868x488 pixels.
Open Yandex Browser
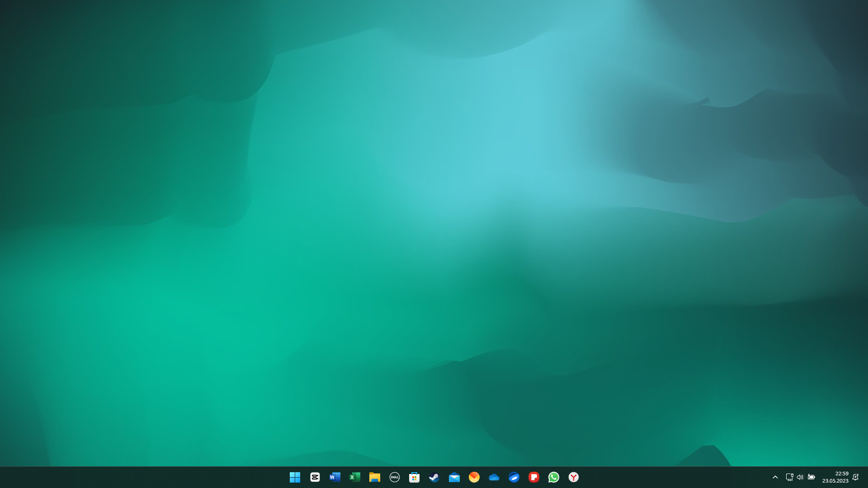tap(574, 477)
